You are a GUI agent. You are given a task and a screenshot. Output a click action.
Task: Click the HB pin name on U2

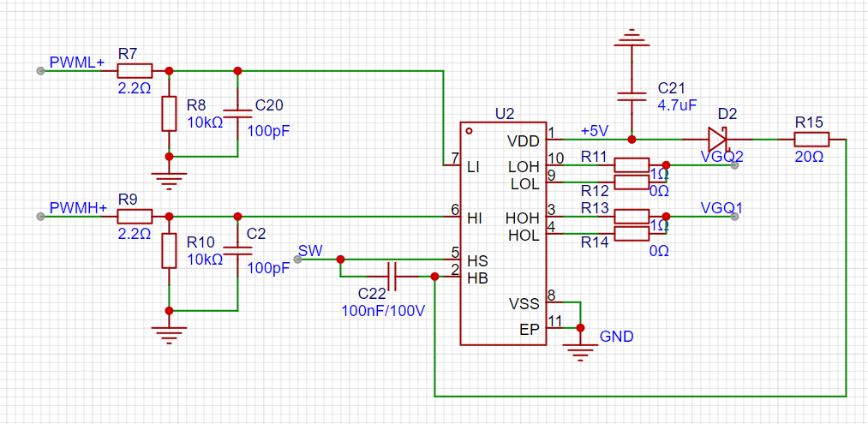pos(477,278)
